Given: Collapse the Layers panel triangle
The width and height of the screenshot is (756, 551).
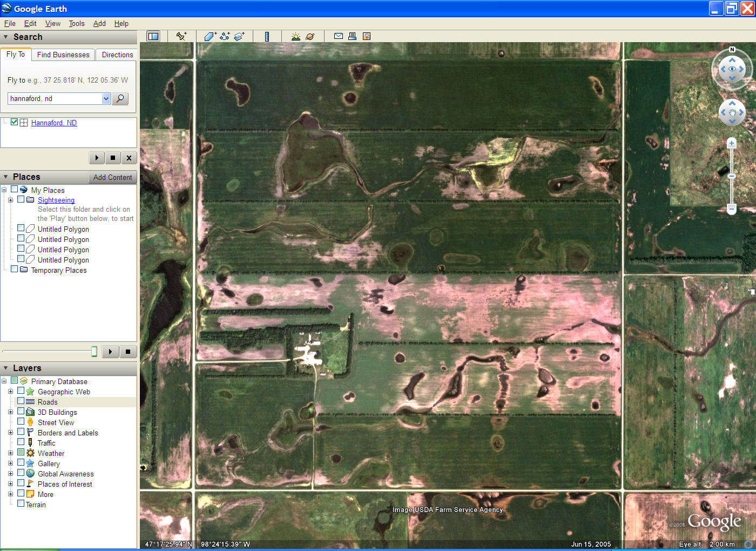Looking at the screenshot, I should click(6, 368).
